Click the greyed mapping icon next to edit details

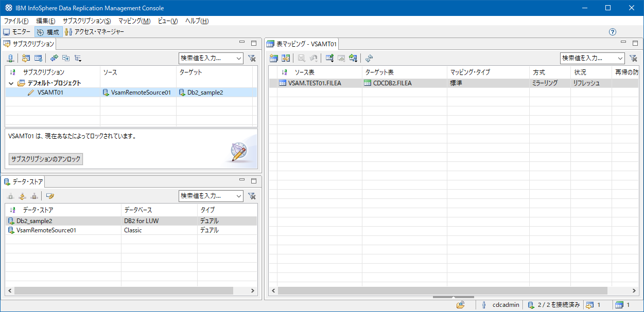[341, 58]
